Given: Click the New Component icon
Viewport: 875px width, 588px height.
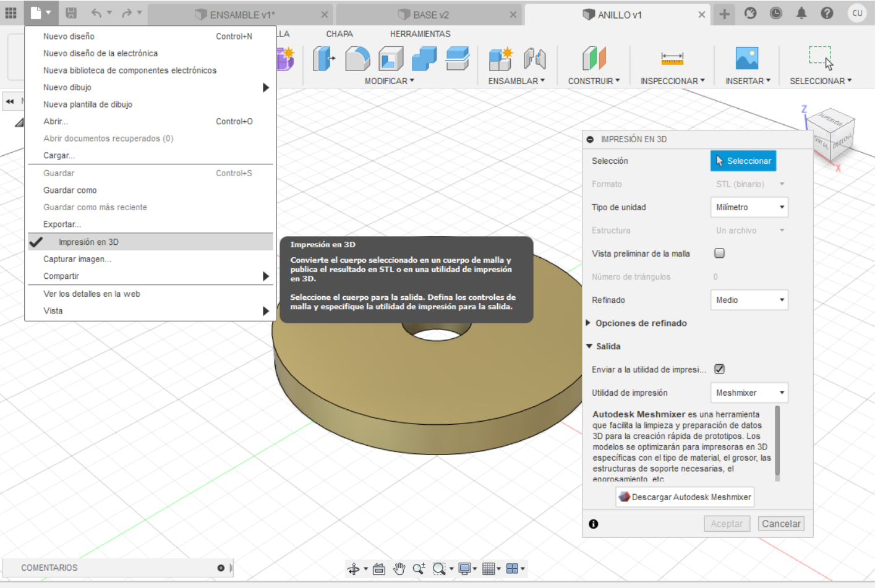Looking at the screenshot, I should coord(501,59).
